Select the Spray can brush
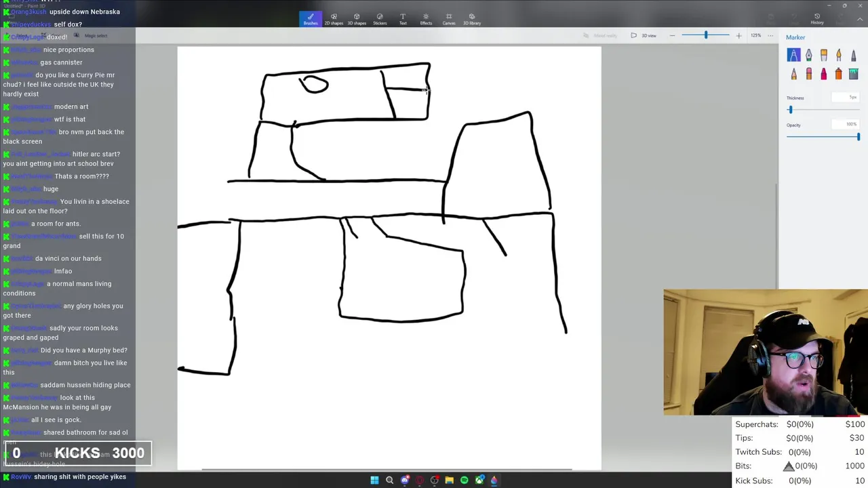868x488 pixels. (x=839, y=74)
